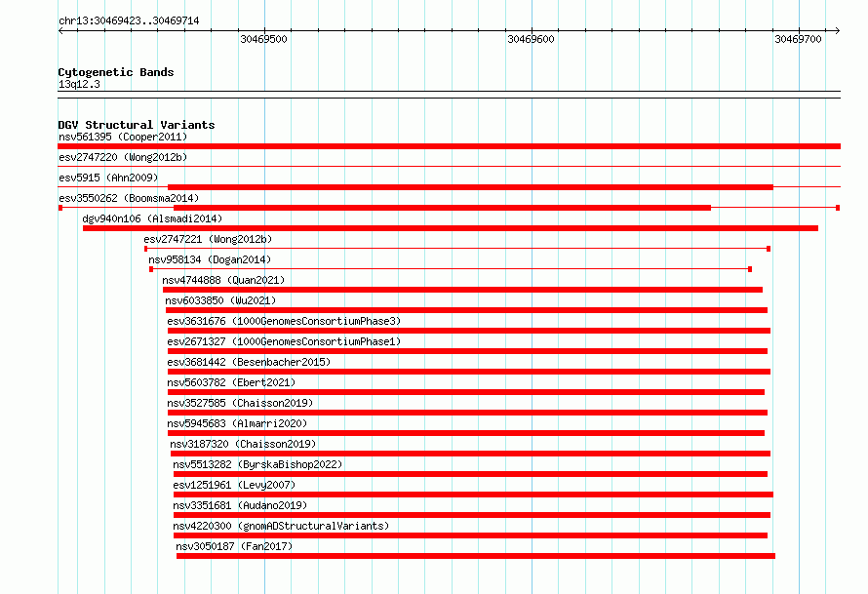
Task: Click the Cytogenetic Bands track title
Action: (116, 72)
